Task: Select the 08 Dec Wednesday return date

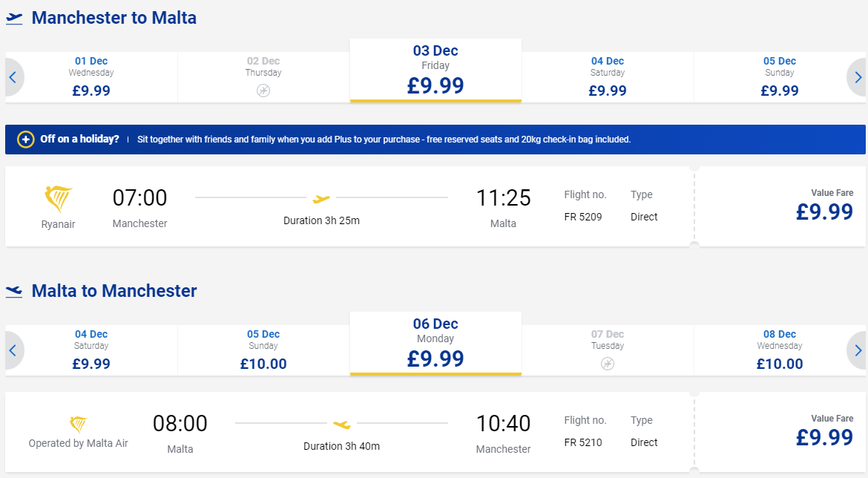Action: coord(780,350)
